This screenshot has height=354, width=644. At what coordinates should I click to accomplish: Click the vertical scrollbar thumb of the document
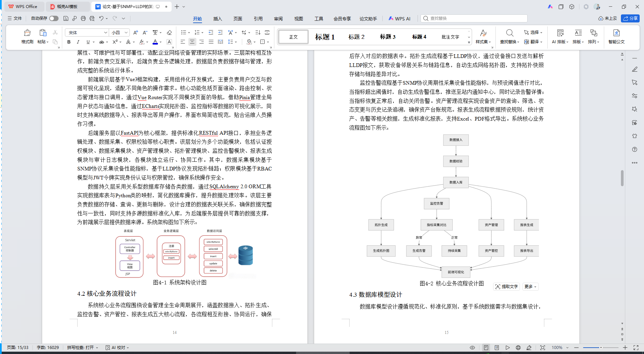click(x=622, y=178)
